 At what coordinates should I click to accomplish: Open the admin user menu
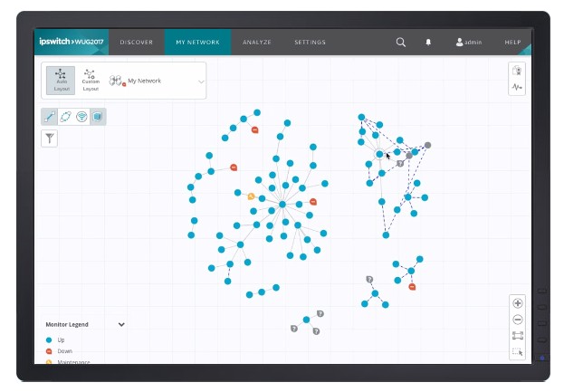click(x=469, y=43)
